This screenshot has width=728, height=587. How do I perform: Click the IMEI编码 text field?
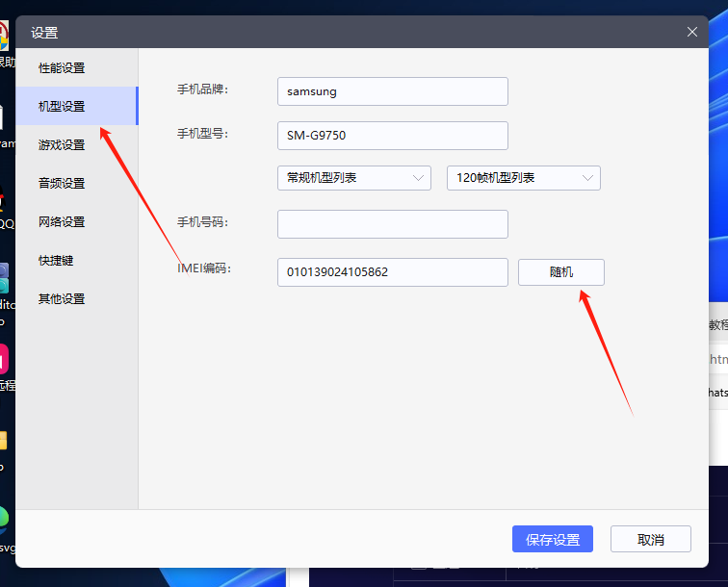point(392,272)
